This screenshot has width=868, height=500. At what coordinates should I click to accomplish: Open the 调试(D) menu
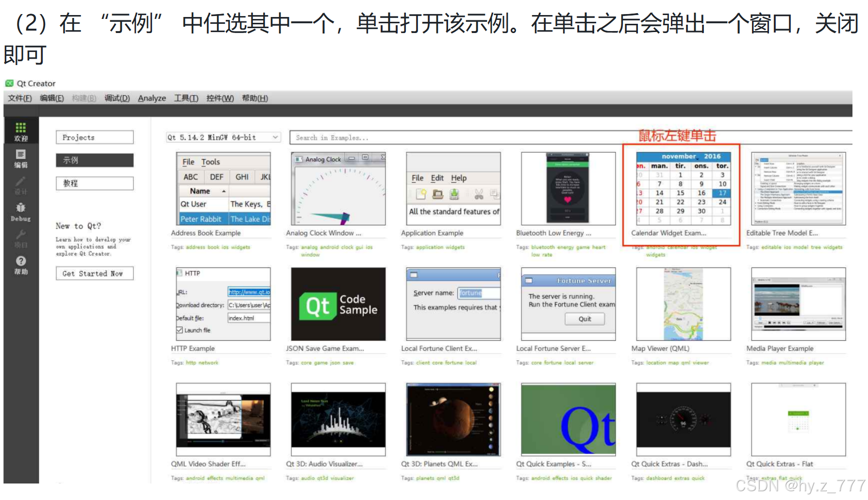117,98
